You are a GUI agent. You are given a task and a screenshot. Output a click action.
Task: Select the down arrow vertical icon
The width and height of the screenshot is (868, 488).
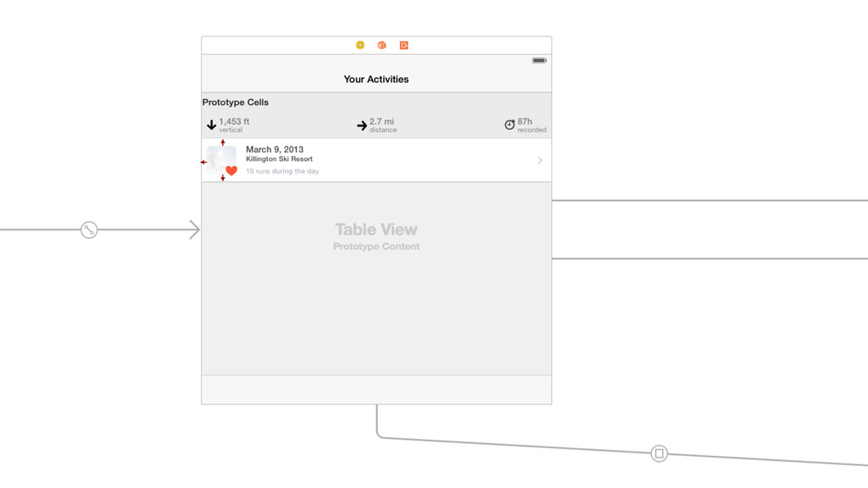[211, 125]
